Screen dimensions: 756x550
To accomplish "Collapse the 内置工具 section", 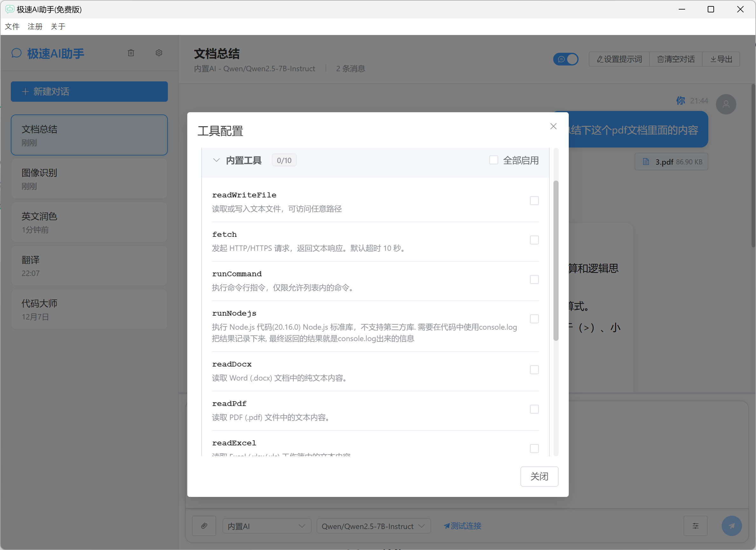I will click(x=216, y=160).
